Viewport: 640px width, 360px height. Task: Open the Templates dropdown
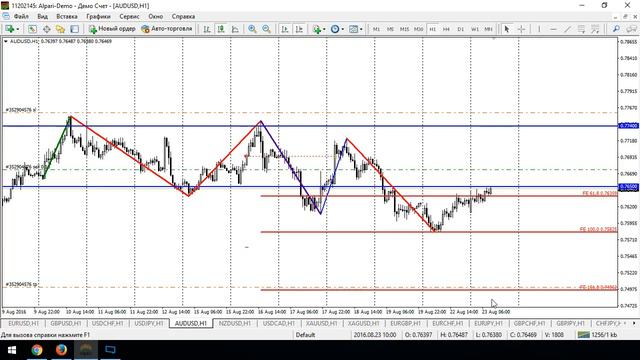[356, 29]
